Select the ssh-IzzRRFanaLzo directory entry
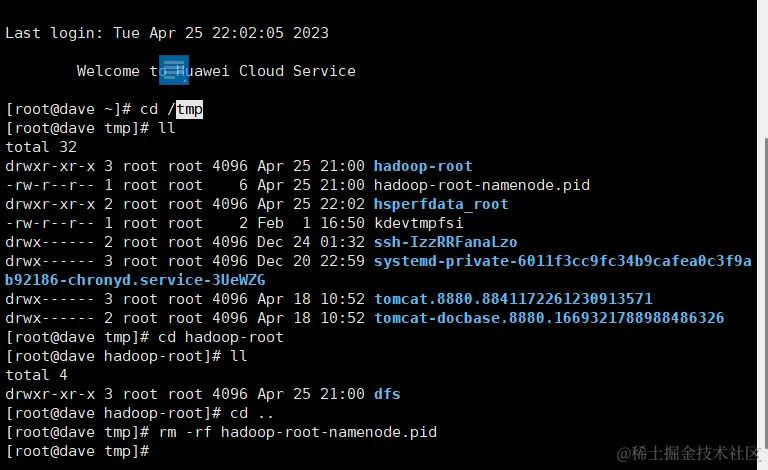 [x=445, y=242]
